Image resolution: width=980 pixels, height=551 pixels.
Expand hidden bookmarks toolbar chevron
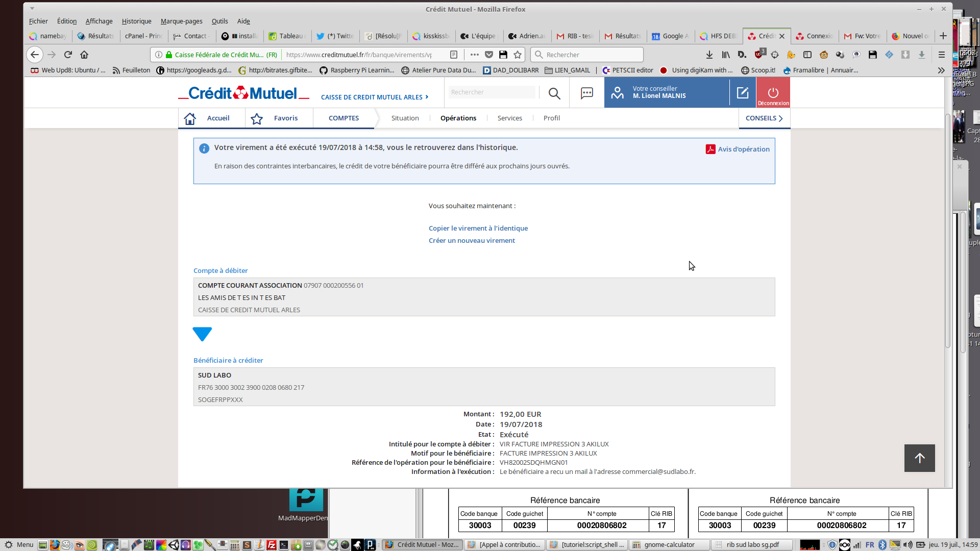coord(941,70)
